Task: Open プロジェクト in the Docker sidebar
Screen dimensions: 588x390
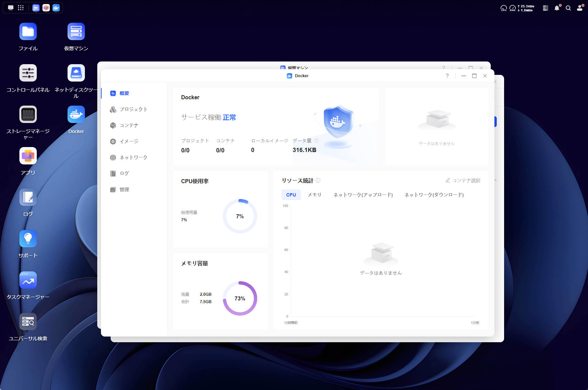Action: pos(134,109)
